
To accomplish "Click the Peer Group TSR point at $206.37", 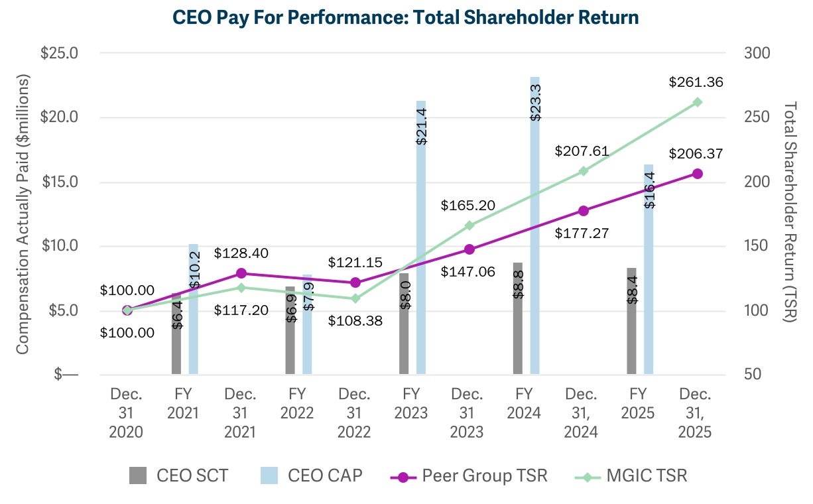I will tap(697, 174).
